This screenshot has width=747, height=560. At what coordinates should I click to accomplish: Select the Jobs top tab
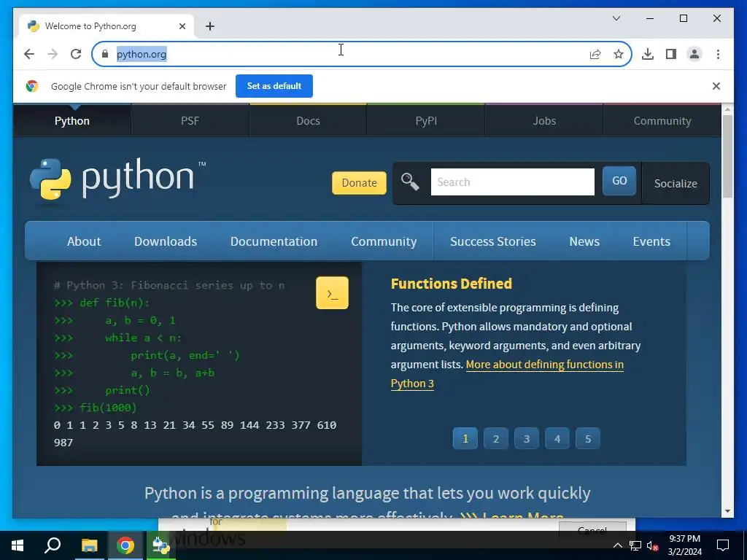tap(544, 121)
